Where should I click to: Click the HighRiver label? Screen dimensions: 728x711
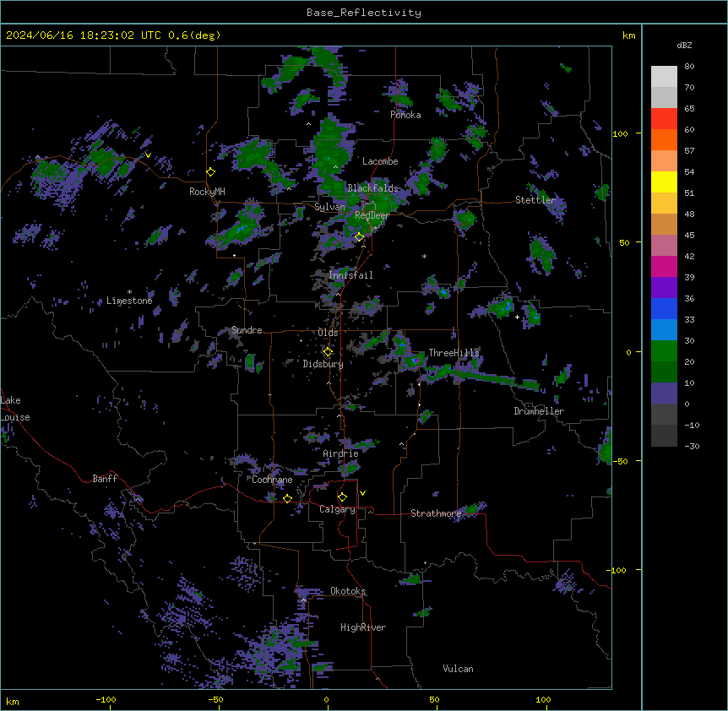363,627
